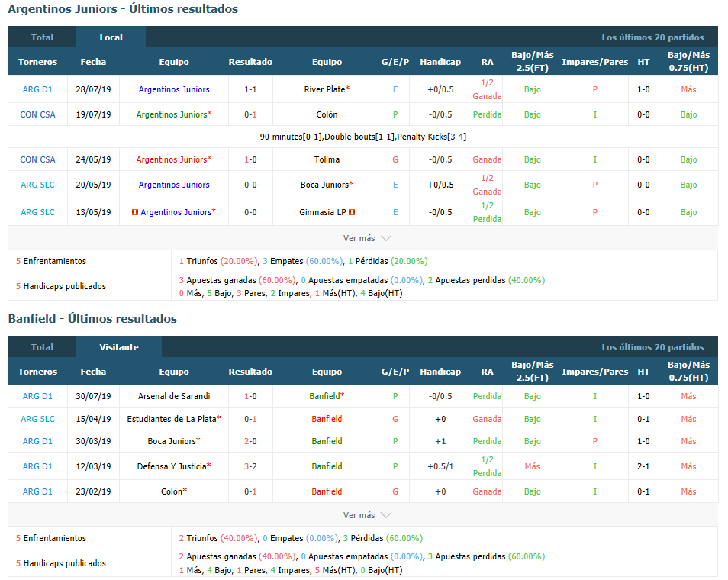Click Boca Juniors in the 20/05/19 row

tap(324, 185)
